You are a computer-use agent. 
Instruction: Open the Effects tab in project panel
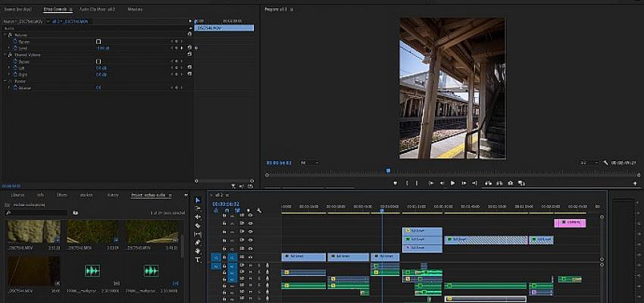point(61,195)
